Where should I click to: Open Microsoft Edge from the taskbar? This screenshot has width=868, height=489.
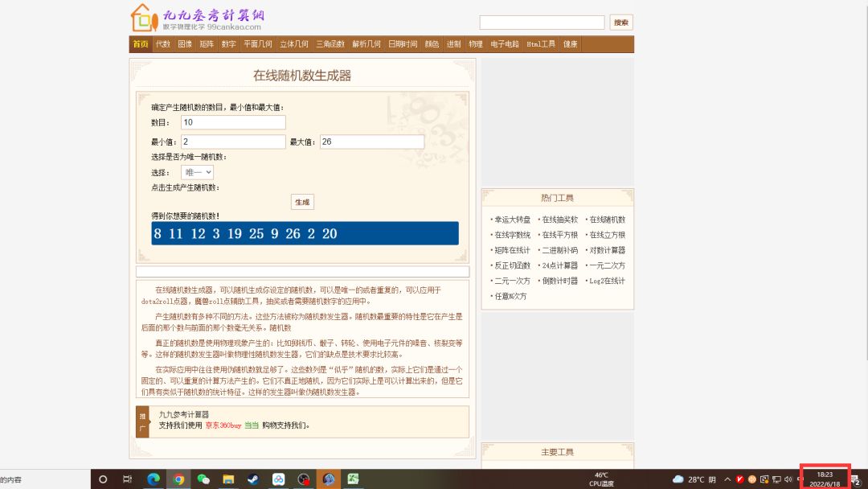coord(153,479)
